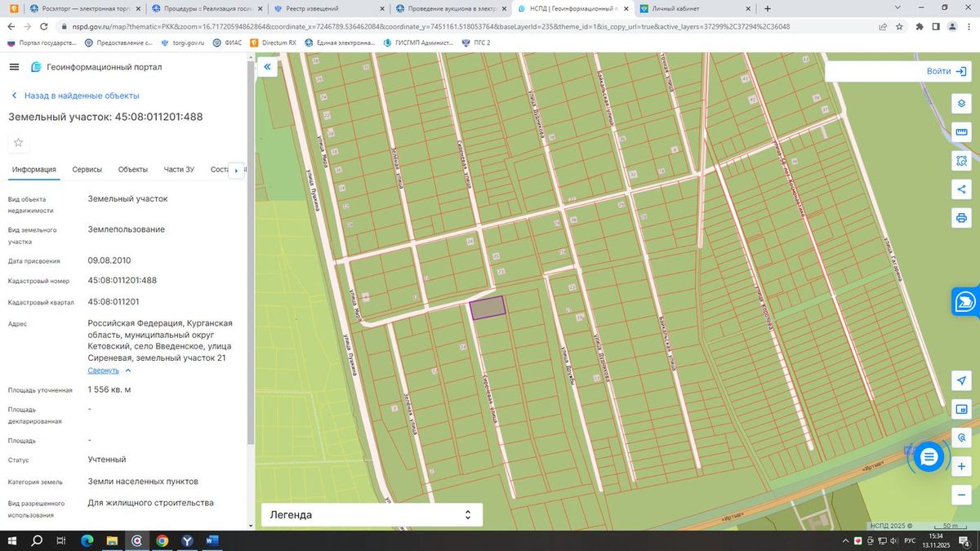Screen dimensions: 980x551
Task: Launch Microsoft Edge from the taskbar
Action: [87, 540]
